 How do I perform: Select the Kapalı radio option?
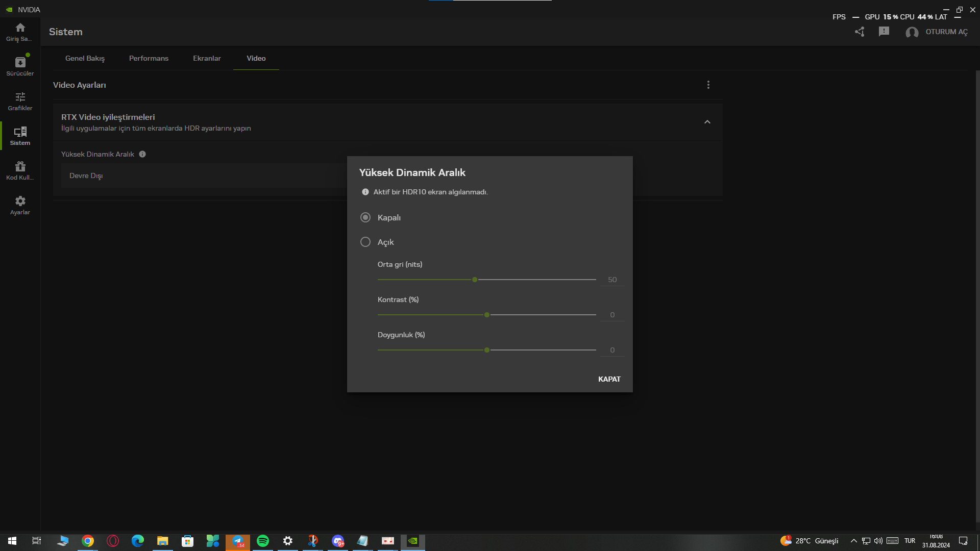[365, 217]
